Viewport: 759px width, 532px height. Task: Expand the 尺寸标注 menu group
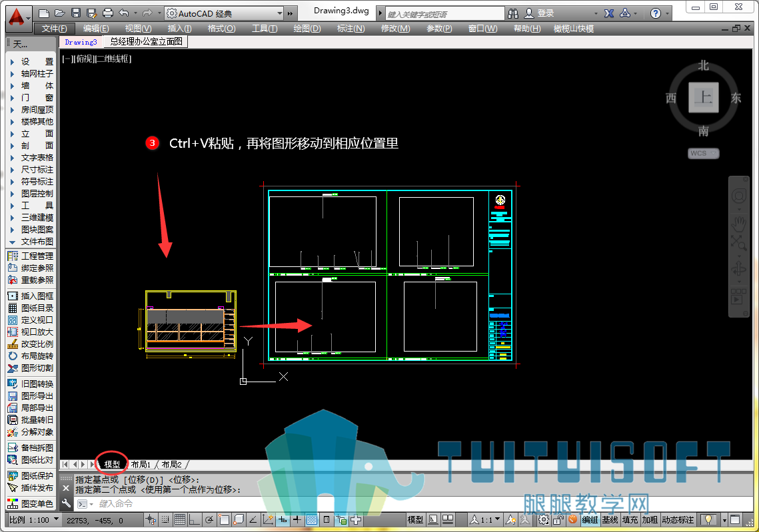(32, 170)
